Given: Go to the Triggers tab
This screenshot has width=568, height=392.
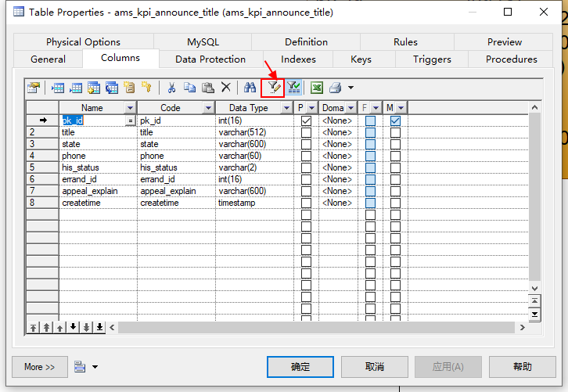Looking at the screenshot, I should (x=432, y=59).
